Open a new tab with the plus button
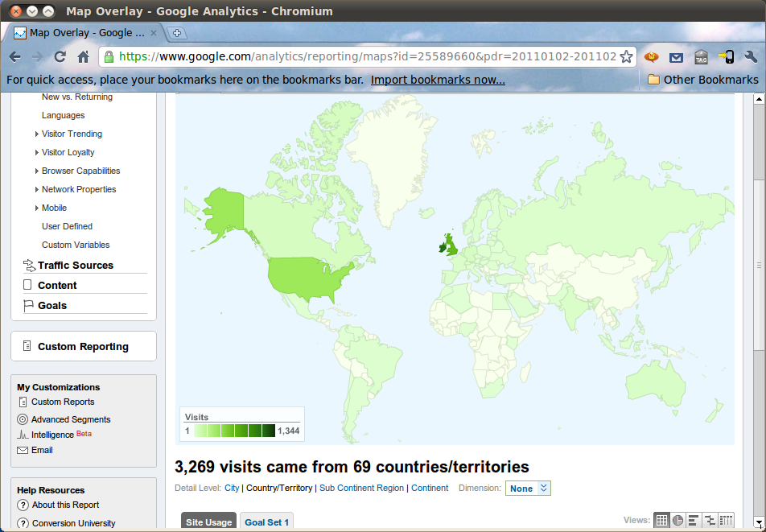The width and height of the screenshot is (766, 532). 177,33
